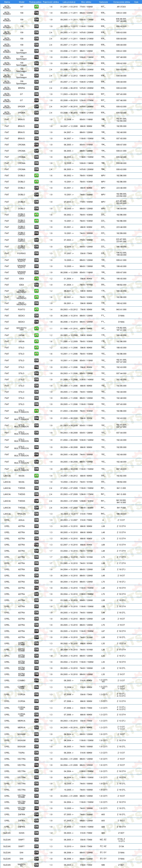This screenshot has height=868, width=142.
Task: Click the AGILA model cell
Action: pyautogui.click(x=22, y=520)
